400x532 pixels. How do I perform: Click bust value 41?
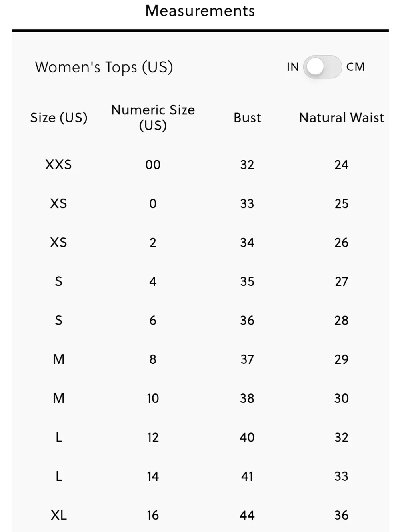[x=247, y=476]
